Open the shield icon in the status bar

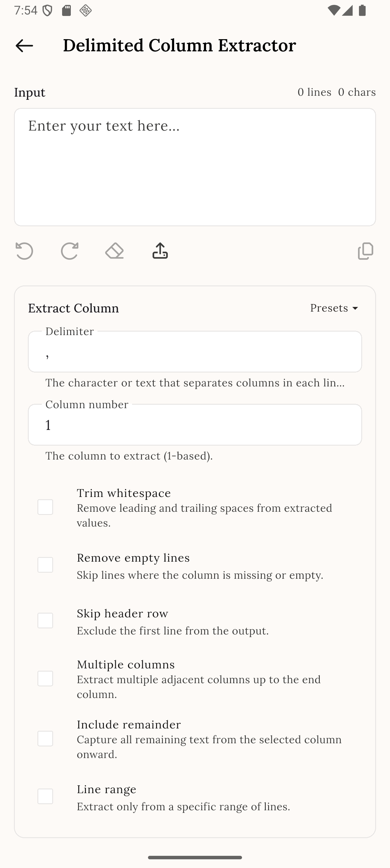coord(47,10)
